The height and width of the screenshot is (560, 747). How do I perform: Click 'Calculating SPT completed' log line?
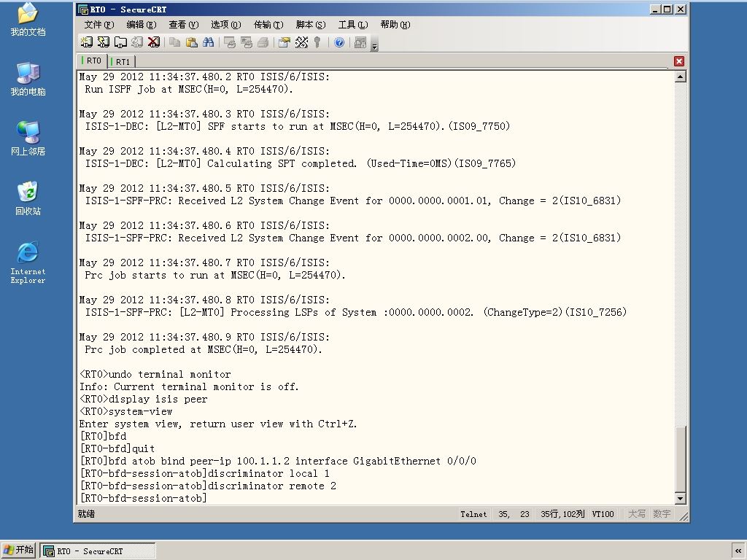(300, 163)
